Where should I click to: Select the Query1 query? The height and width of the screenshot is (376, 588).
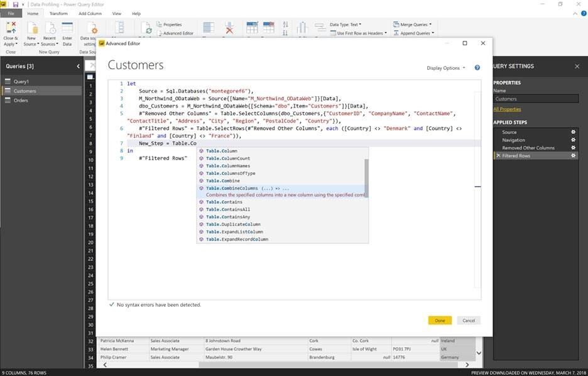click(x=42, y=82)
